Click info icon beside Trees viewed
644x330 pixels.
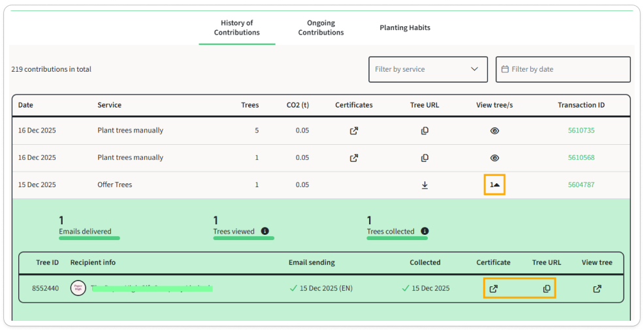(x=265, y=232)
